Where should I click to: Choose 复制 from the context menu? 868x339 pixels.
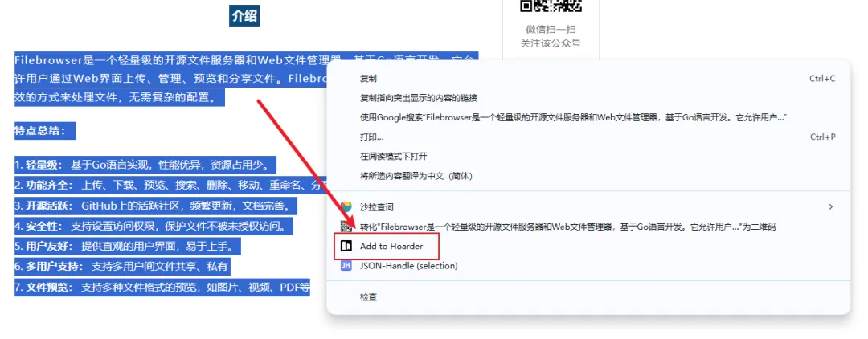[368, 79]
